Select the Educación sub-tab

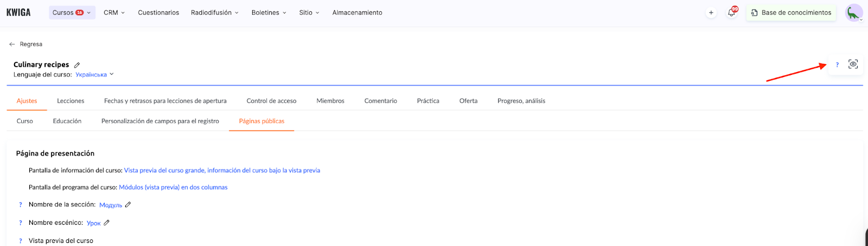pos(67,121)
